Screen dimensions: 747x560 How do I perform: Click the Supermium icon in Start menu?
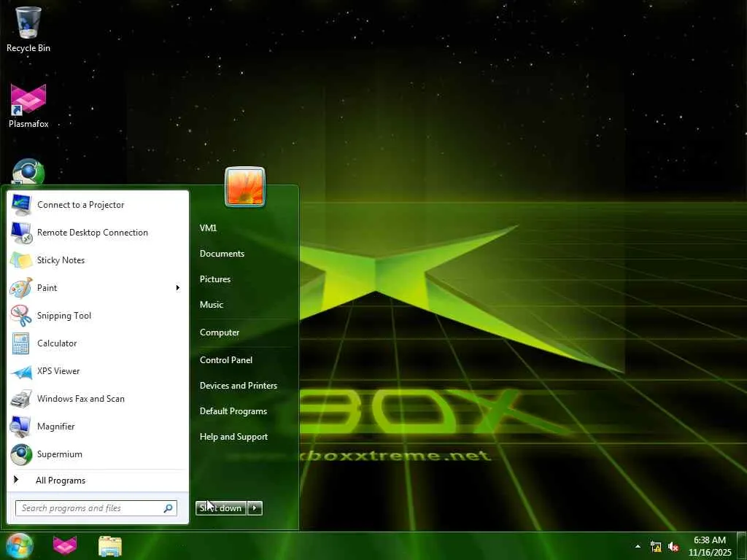[21, 454]
